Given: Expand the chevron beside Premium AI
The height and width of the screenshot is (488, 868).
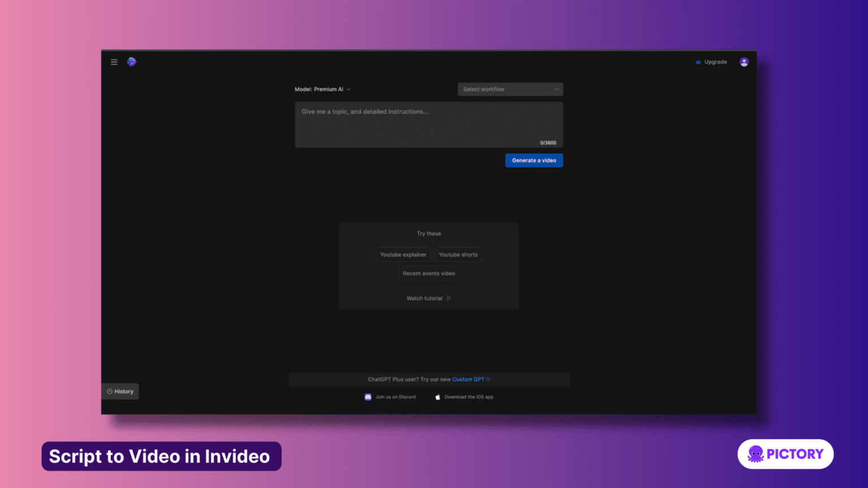Looking at the screenshot, I should tap(348, 89).
